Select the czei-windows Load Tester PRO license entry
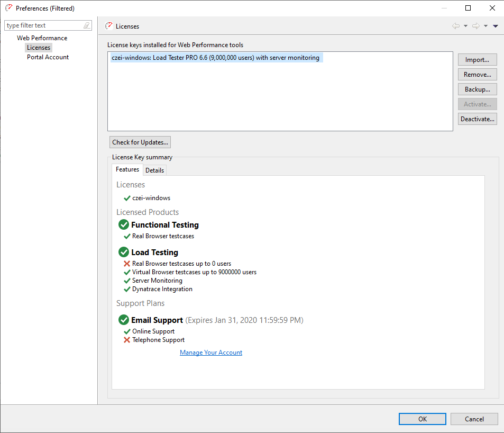The image size is (504, 433). click(216, 58)
